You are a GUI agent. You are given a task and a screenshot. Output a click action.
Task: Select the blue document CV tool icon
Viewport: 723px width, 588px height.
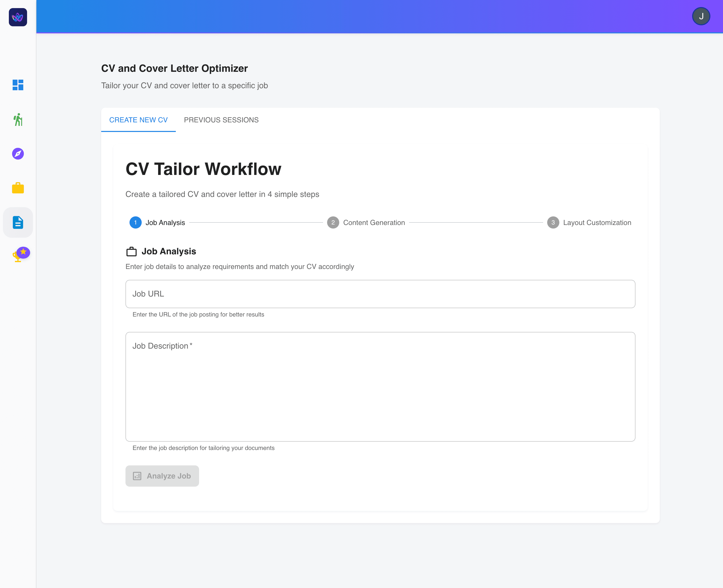[18, 222]
